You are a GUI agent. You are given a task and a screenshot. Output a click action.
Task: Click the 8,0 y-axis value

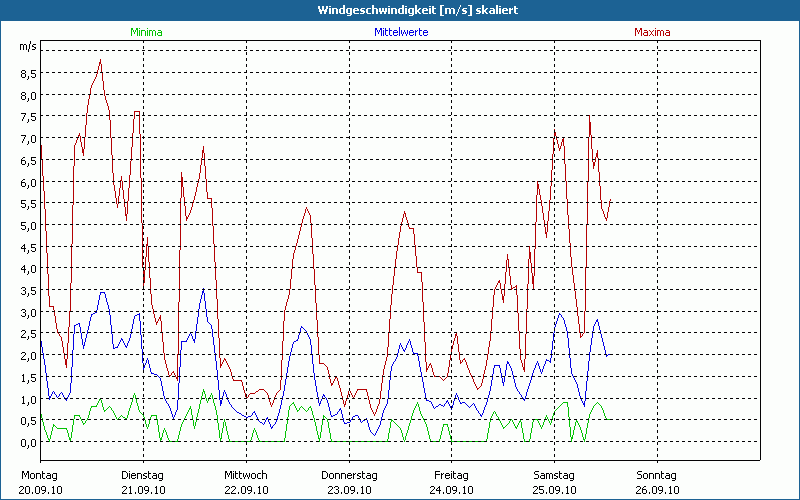pos(29,95)
